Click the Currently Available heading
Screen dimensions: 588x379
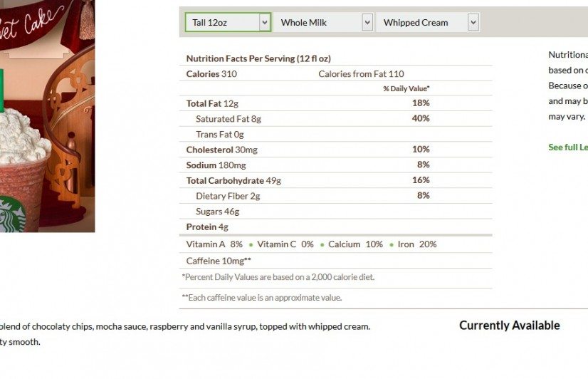click(x=510, y=326)
